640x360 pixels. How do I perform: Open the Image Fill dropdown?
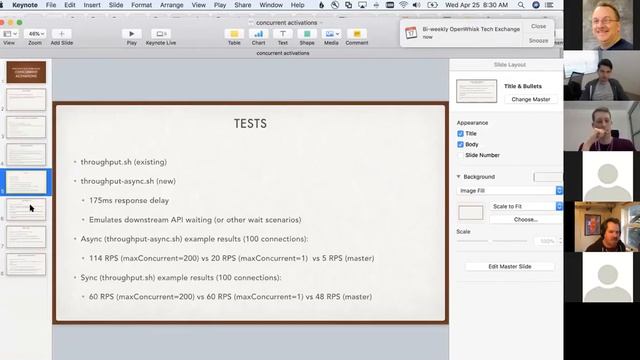pyautogui.click(x=509, y=191)
